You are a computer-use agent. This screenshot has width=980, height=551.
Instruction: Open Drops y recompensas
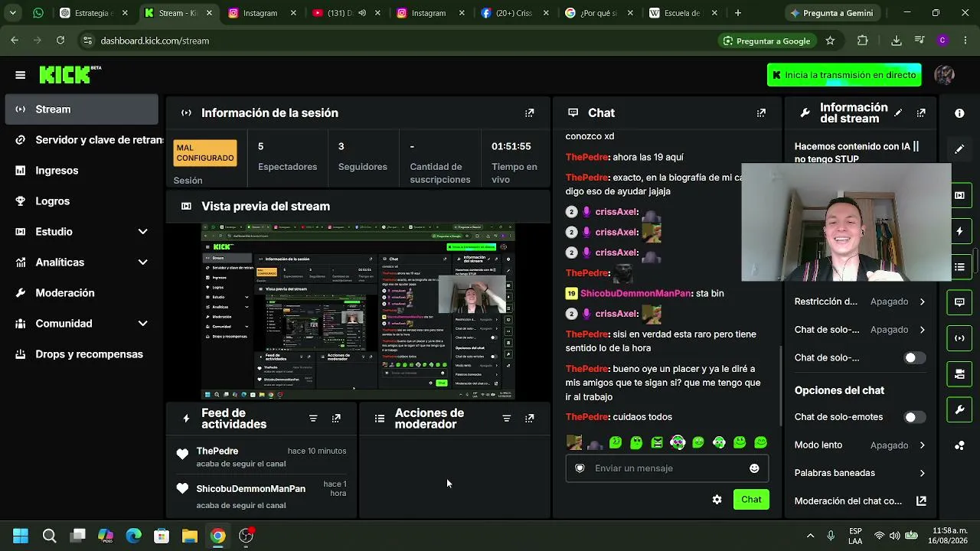(81, 354)
